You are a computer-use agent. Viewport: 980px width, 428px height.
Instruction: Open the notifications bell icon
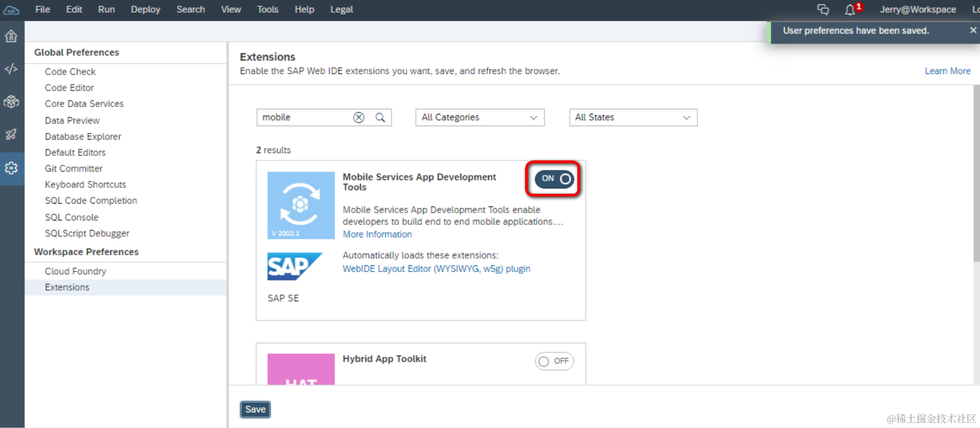pyautogui.click(x=850, y=10)
